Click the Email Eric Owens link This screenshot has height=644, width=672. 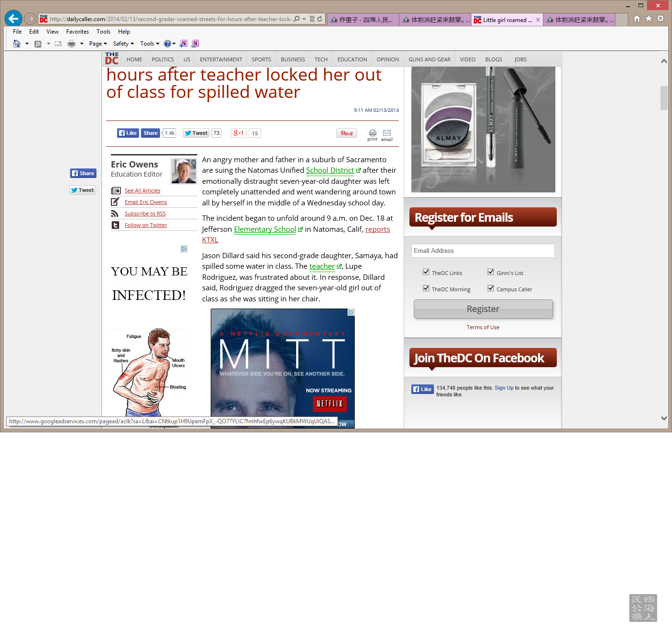pos(146,202)
